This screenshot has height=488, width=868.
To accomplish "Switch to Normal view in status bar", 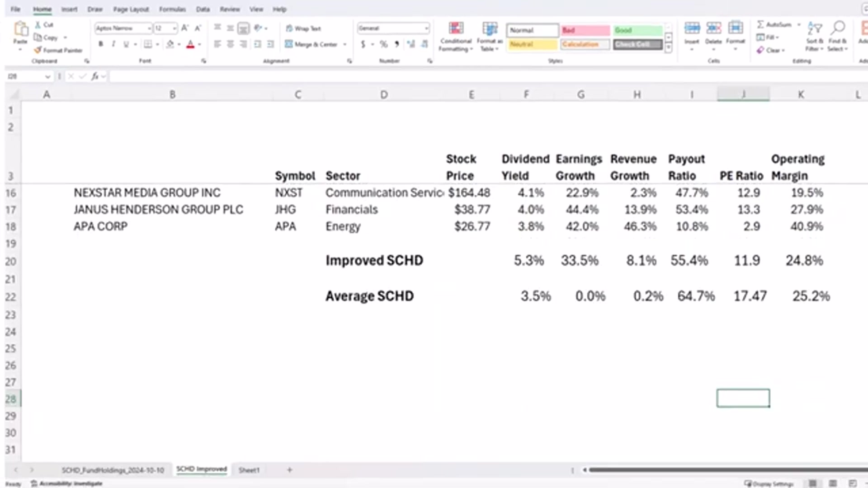I will [812, 483].
